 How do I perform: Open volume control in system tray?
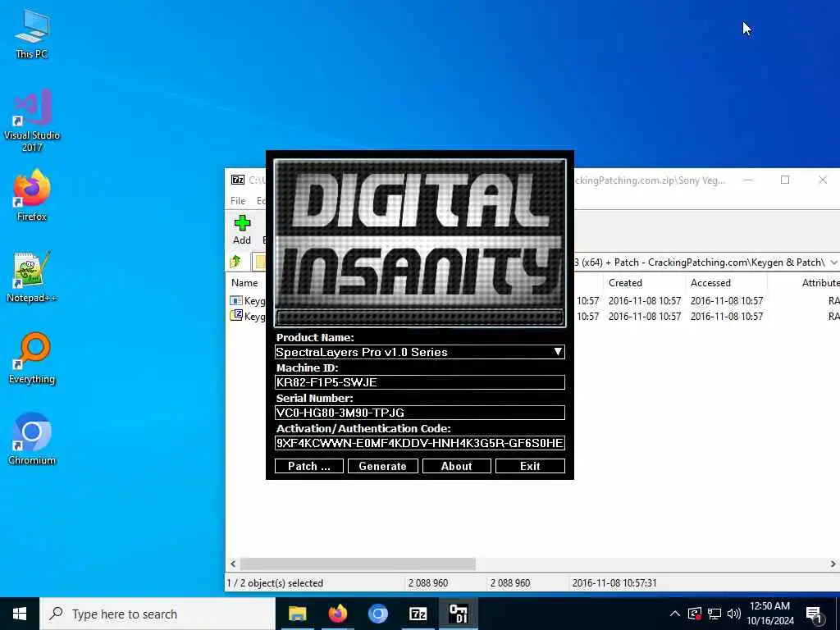734,614
